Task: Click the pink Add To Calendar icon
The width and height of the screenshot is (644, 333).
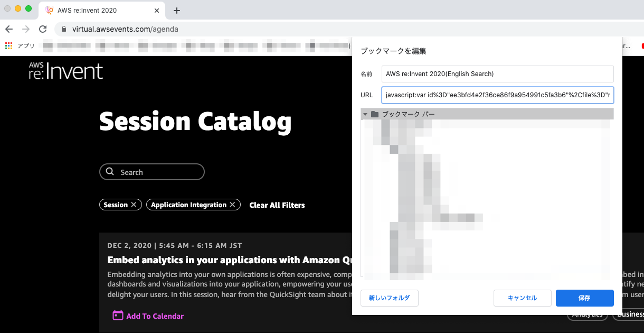Action: [118, 316]
